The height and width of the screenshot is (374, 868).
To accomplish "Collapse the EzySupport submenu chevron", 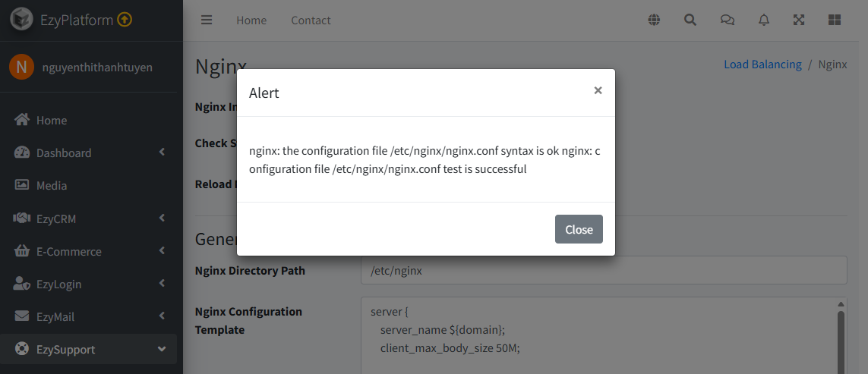I will tap(162, 349).
